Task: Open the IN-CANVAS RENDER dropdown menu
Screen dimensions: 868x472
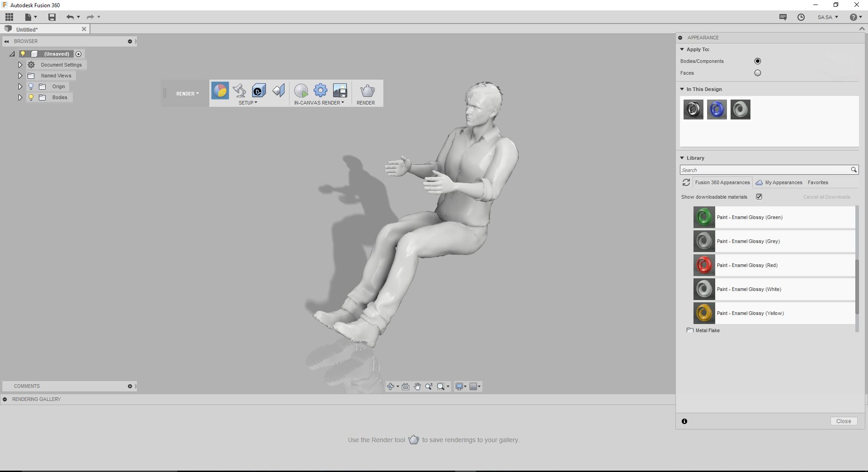Action: click(x=319, y=103)
